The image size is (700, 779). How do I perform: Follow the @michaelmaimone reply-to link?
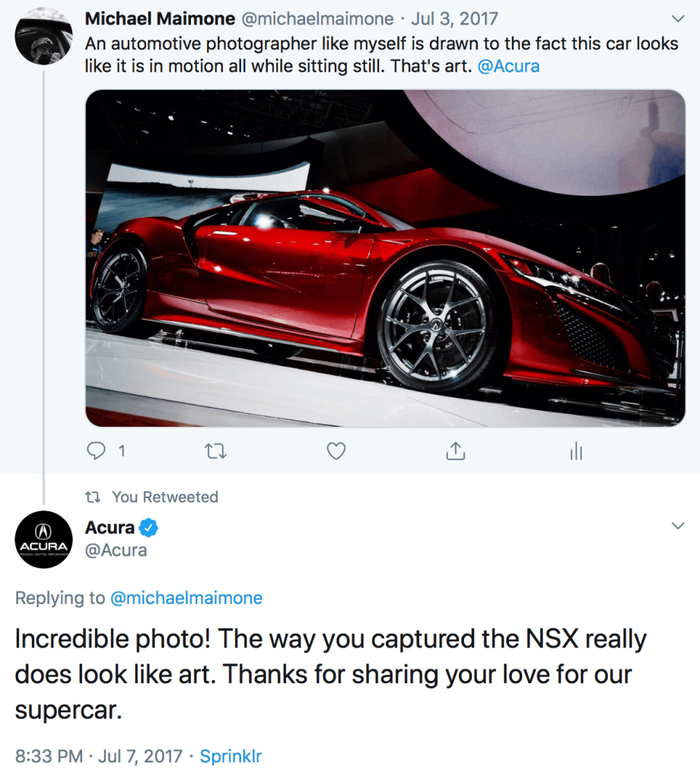pos(186,598)
